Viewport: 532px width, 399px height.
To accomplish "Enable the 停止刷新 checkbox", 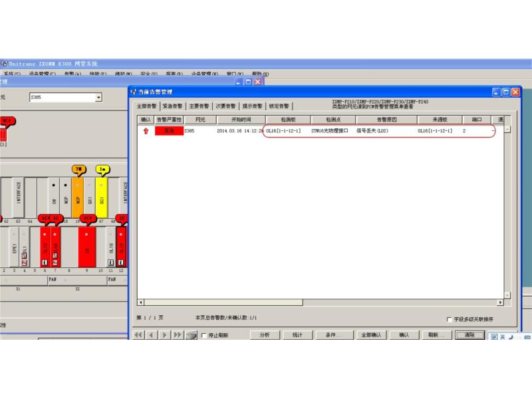I will tap(203, 335).
